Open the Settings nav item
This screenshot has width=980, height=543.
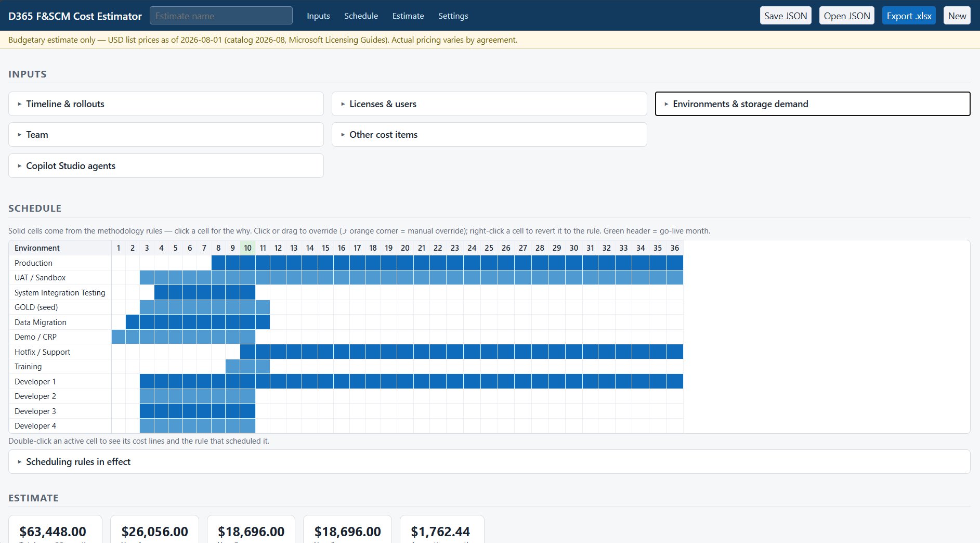tap(453, 16)
